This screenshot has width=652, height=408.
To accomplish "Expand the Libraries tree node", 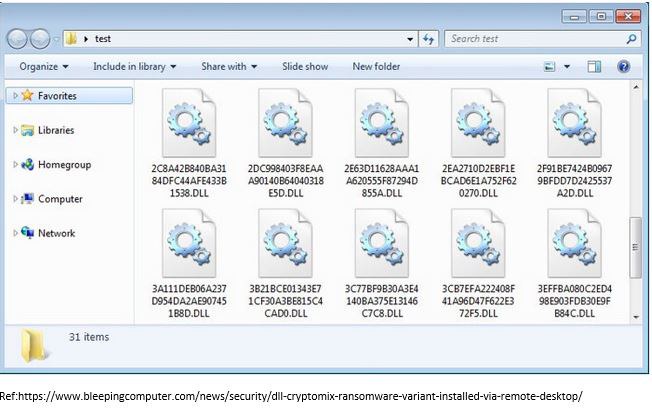I will 14,130.
